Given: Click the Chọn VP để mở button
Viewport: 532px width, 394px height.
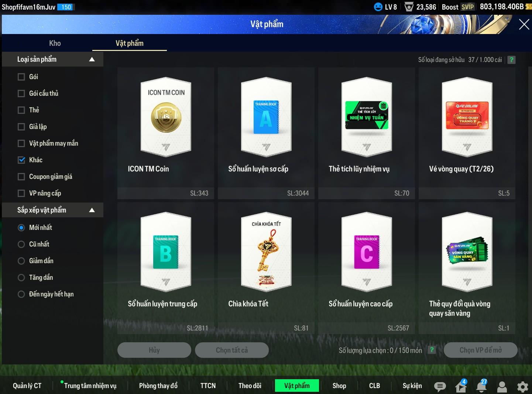Looking at the screenshot, I should (480, 350).
